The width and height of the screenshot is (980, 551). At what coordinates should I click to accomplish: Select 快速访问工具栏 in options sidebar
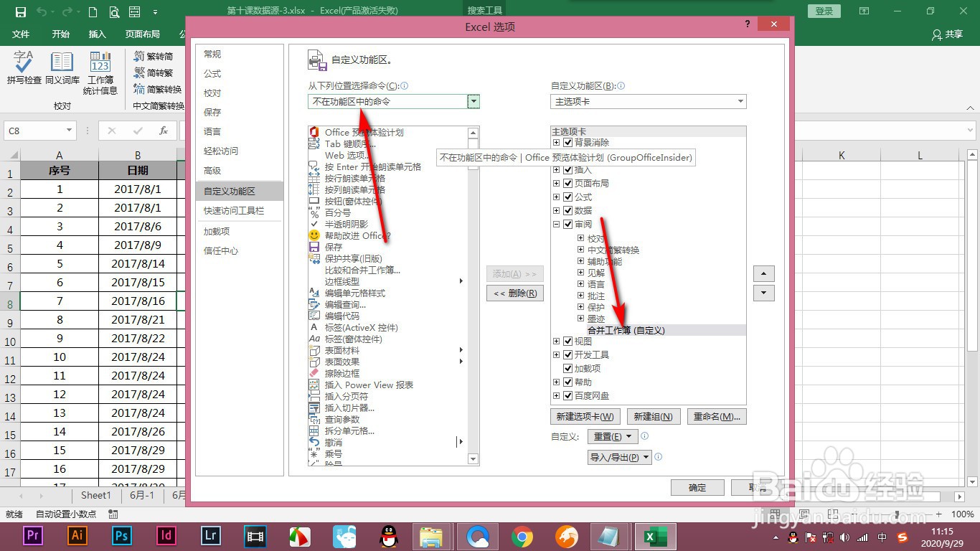click(x=240, y=211)
